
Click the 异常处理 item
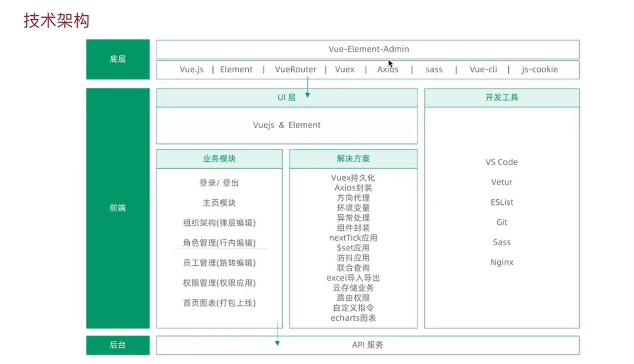coord(353,218)
